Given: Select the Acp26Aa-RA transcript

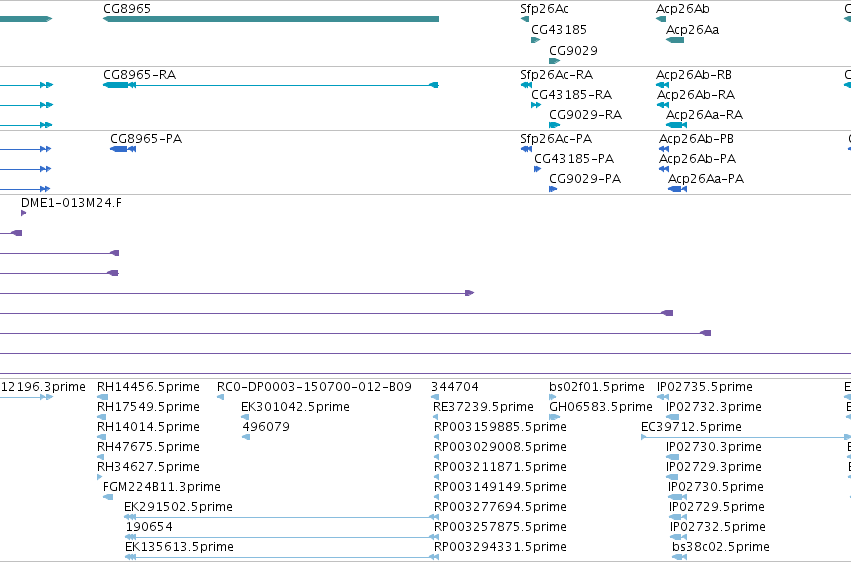Looking at the screenshot, I should tap(676, 125).
